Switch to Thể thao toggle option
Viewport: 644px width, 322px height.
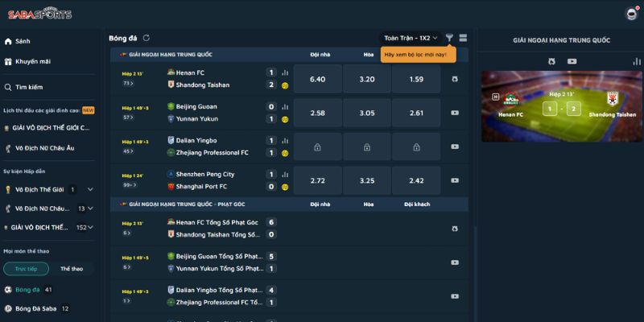tap(72, 269)
